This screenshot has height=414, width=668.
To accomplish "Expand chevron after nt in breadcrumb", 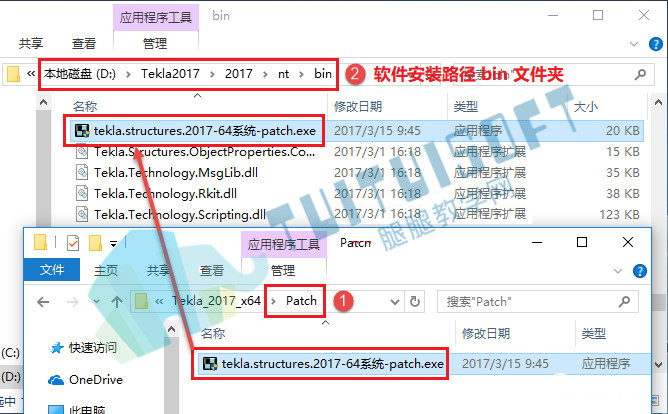I will pos(301,75).
